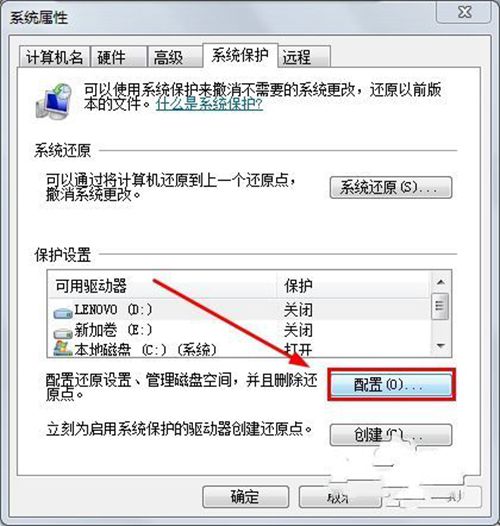The image size is (500, 526).
Task: Select the 系统保护 tab
Action: 240,55
